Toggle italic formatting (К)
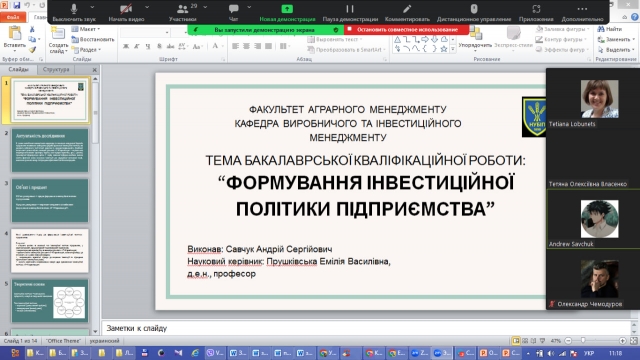This screenshot has height=360, width=640. point(137,46)
